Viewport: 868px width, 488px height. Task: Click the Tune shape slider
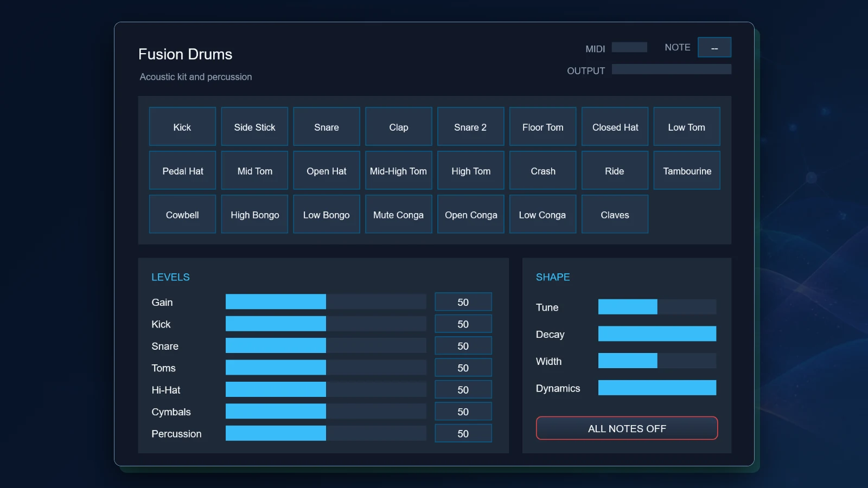tap(657, 306)
